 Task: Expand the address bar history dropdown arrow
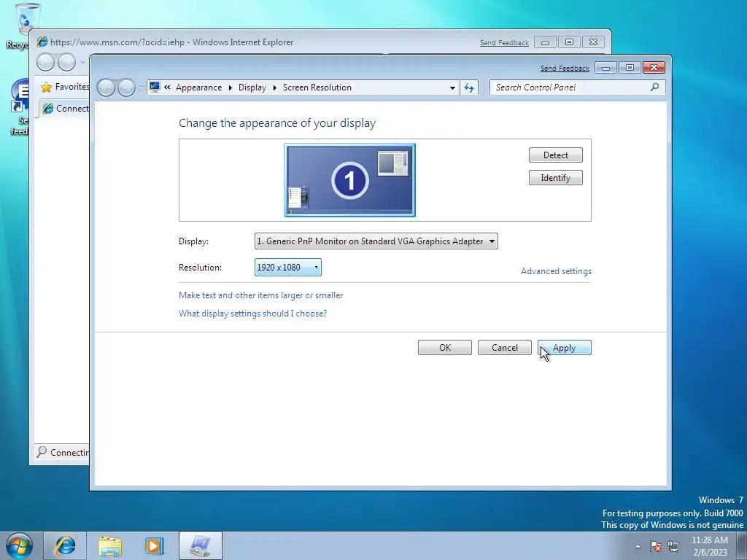pyautogui.click(x=452, y=87)
